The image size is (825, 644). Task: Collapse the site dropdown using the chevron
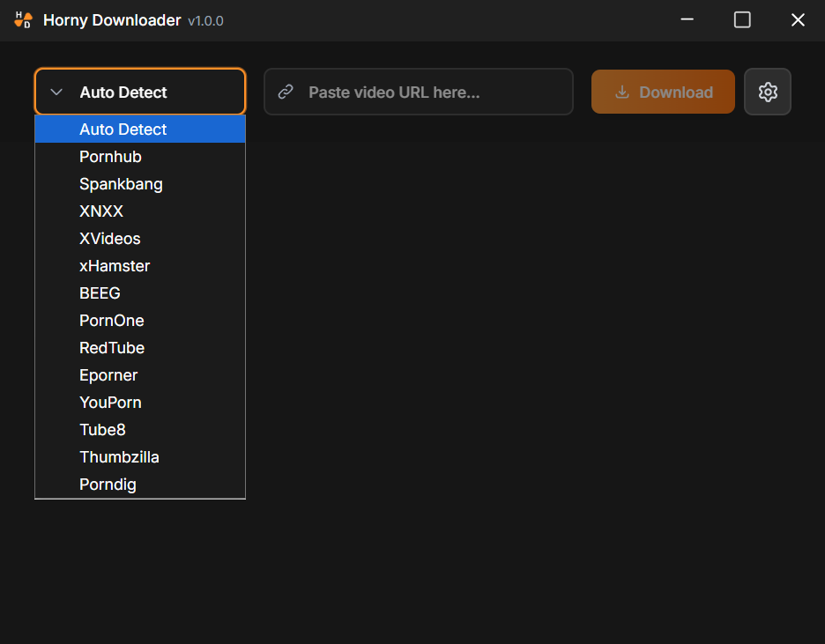click(56, 92)
